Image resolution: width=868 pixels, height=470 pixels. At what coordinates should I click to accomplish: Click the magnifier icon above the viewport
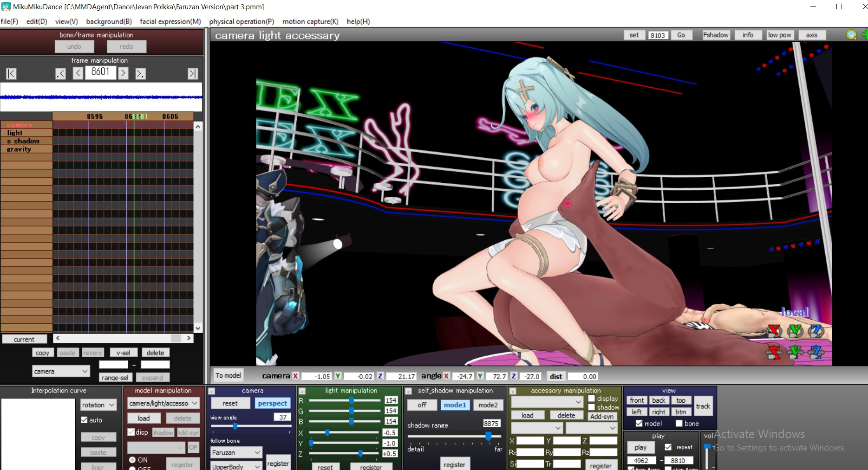point(851,35)
